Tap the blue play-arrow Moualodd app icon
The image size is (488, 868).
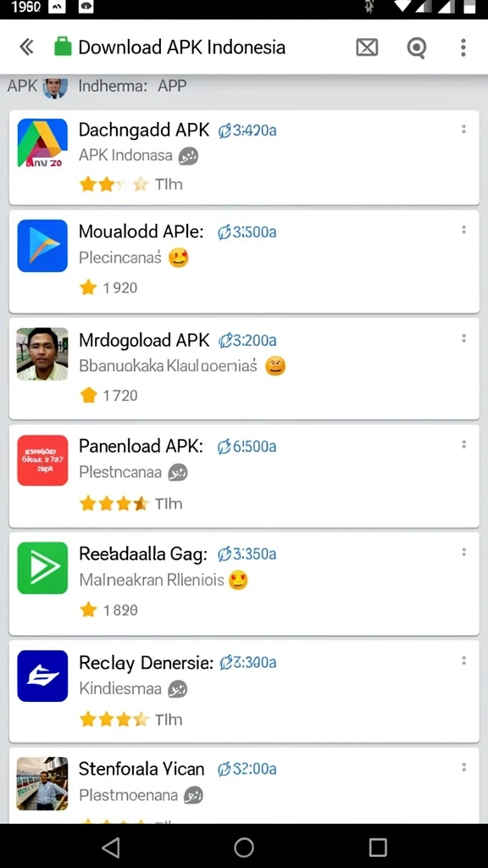click(42, 246)
